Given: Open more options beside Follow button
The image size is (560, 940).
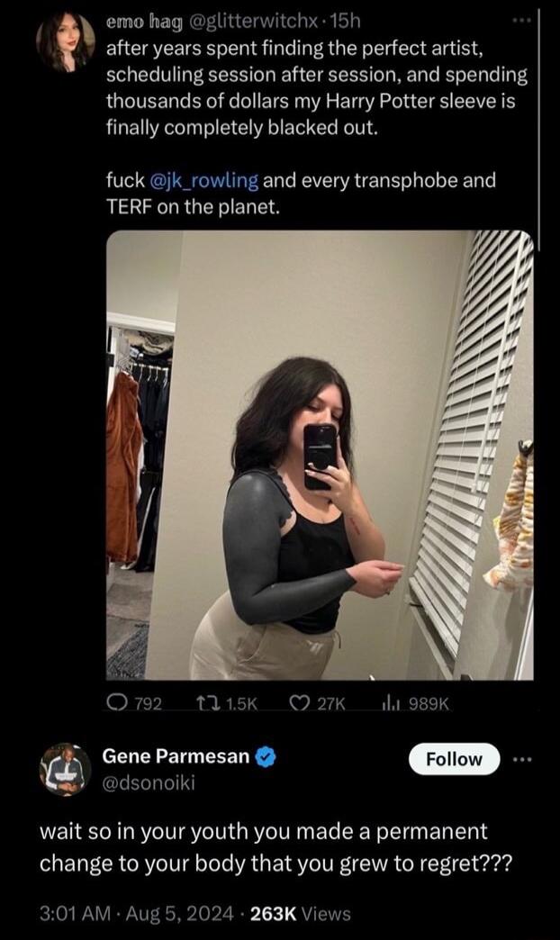Looking at the screenshot, I should [522, 760].
